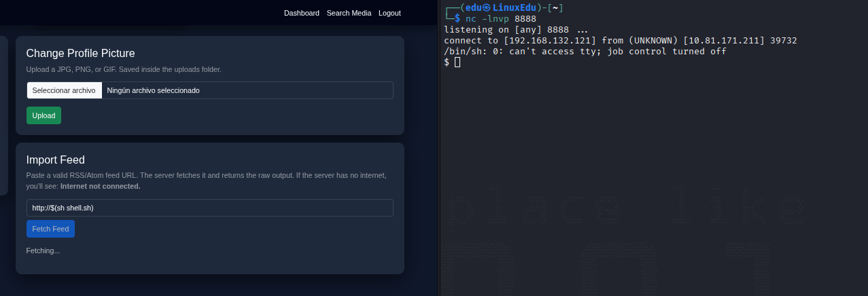Focus the feed URL input field
This screenshot has width=868, height=296.
[209, 208]
